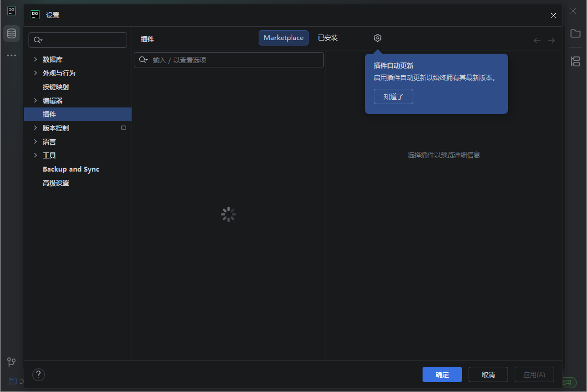Dismiss the auto-update tip with 知道了

click(393, 96)
